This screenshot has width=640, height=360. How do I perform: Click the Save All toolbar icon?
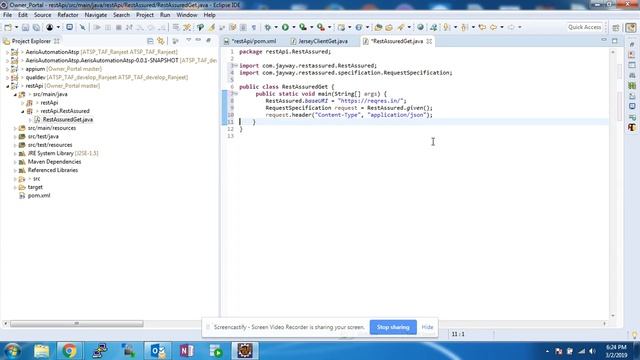click(36, 27)
